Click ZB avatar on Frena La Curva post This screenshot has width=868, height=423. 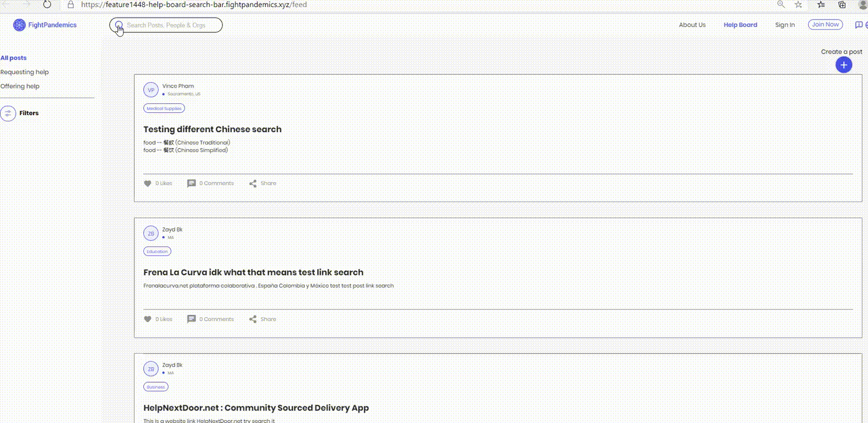point(151,233)
